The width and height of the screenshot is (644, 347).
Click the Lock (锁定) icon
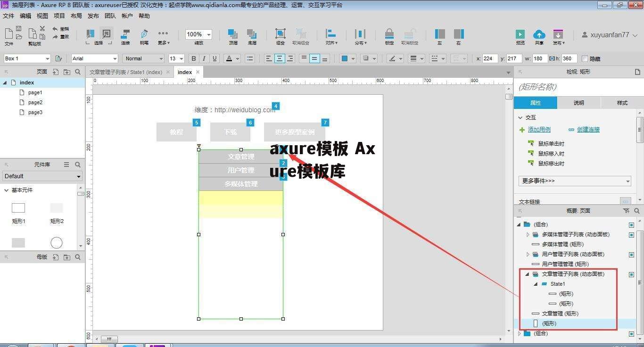389,33
